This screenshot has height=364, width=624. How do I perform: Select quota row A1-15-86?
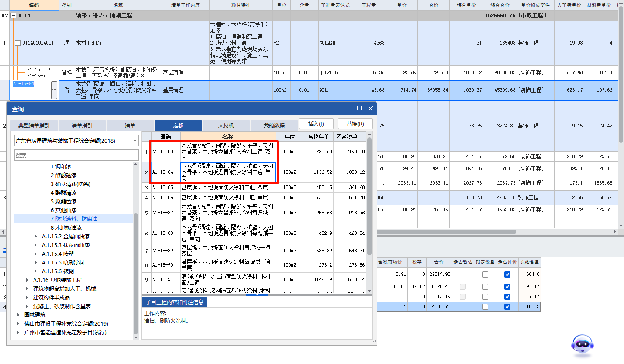point(254,198)
